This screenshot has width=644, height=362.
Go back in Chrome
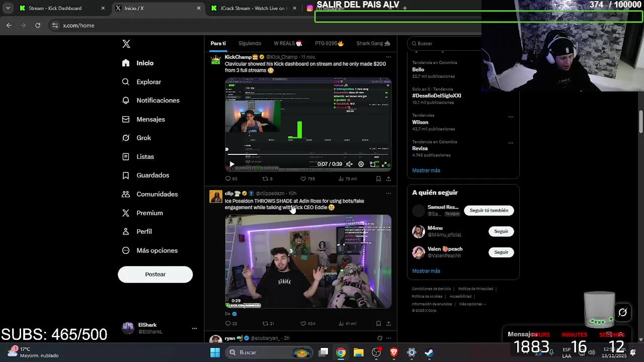pyautogui.click(x=9, y=25)
